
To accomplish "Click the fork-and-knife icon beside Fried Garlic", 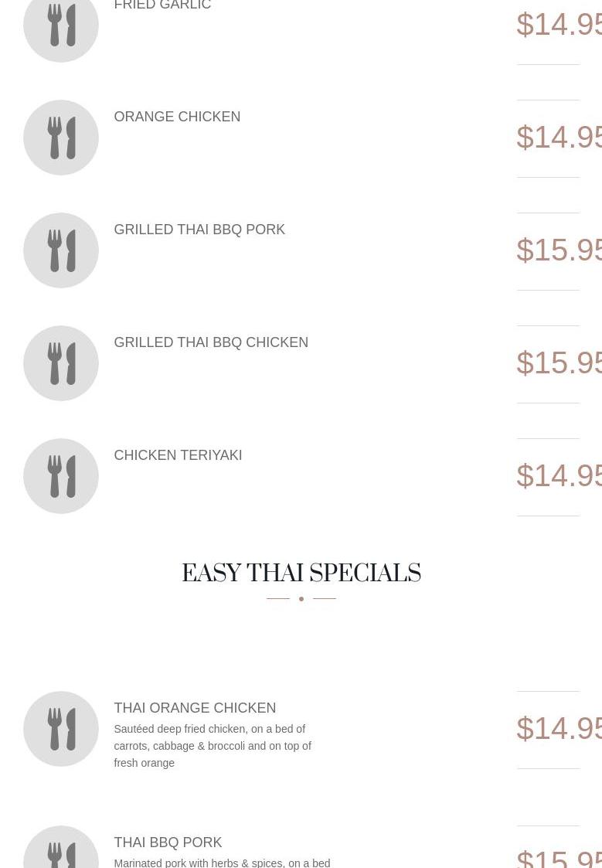I will click(x=61, y=26).
